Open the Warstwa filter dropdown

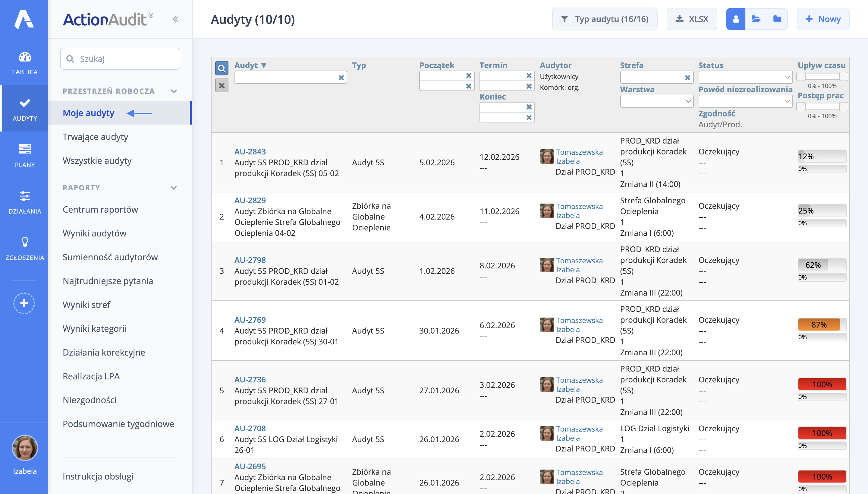click(656, 101)
